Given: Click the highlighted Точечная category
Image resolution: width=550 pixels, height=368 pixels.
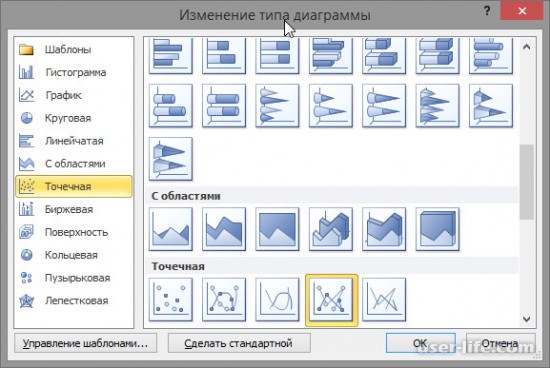Looking at the screenshot, I should click(x=74, y=186).
